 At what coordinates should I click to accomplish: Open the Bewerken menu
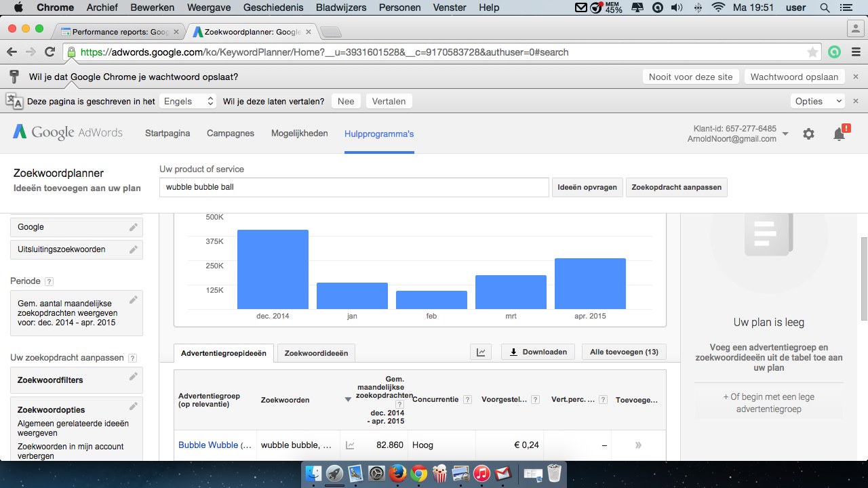tap(153, 8)
